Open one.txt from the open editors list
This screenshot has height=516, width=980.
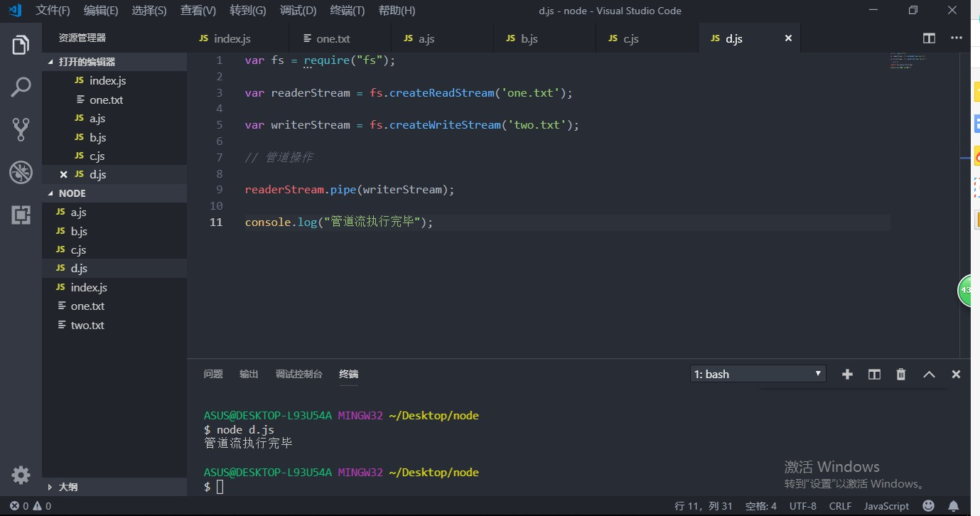click(114, 100)
